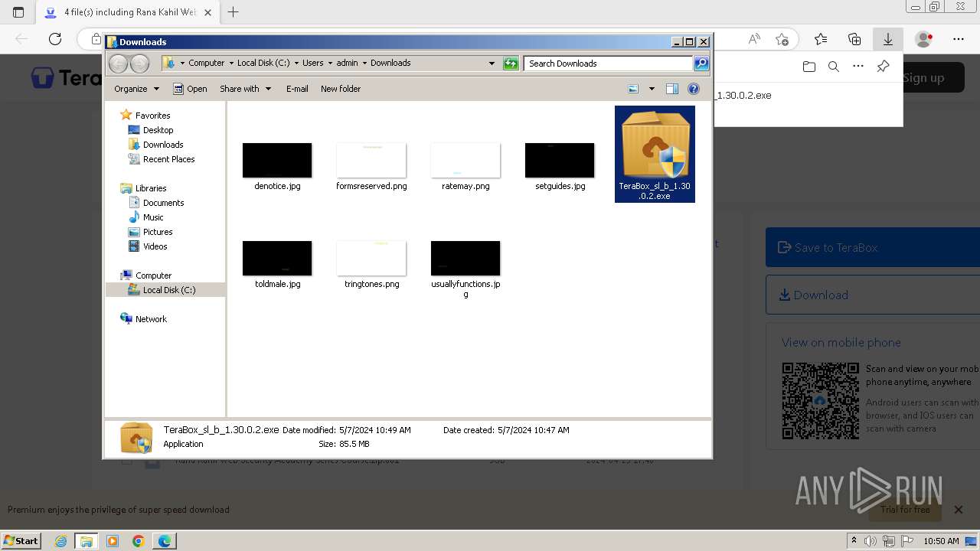Select toldmale.jpg thumbnail
This screenshot has height=551, width=980.
click(277, 258)
